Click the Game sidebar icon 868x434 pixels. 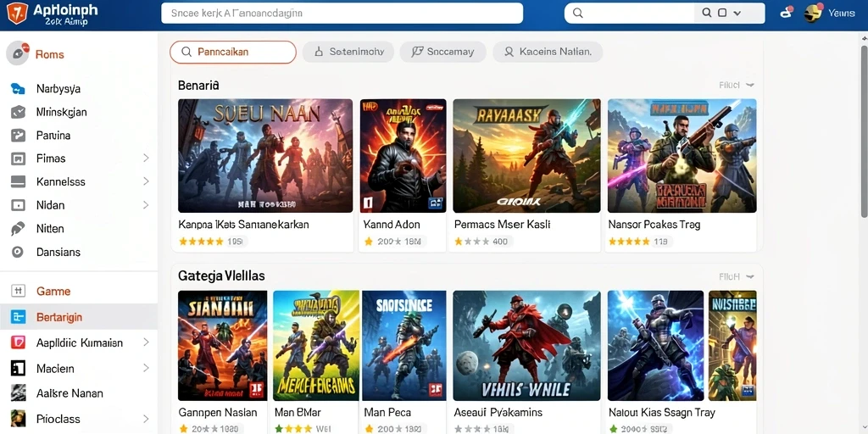pos(18,291)
